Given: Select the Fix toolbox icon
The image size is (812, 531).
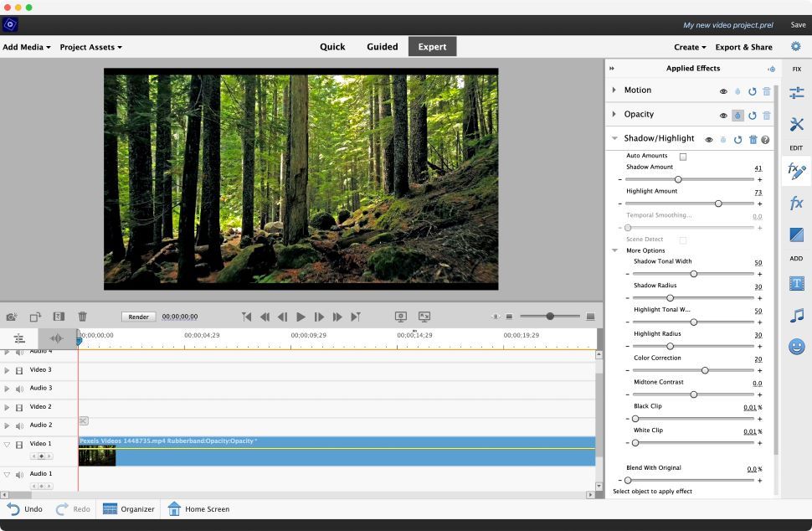Looking at the screenshot, I should click(795, 124).
